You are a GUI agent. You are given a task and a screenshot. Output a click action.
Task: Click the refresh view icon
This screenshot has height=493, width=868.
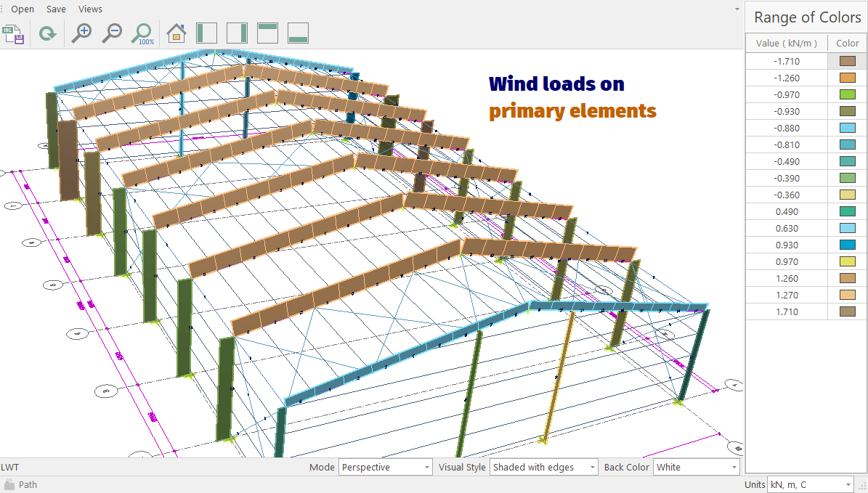pos(48,33)
